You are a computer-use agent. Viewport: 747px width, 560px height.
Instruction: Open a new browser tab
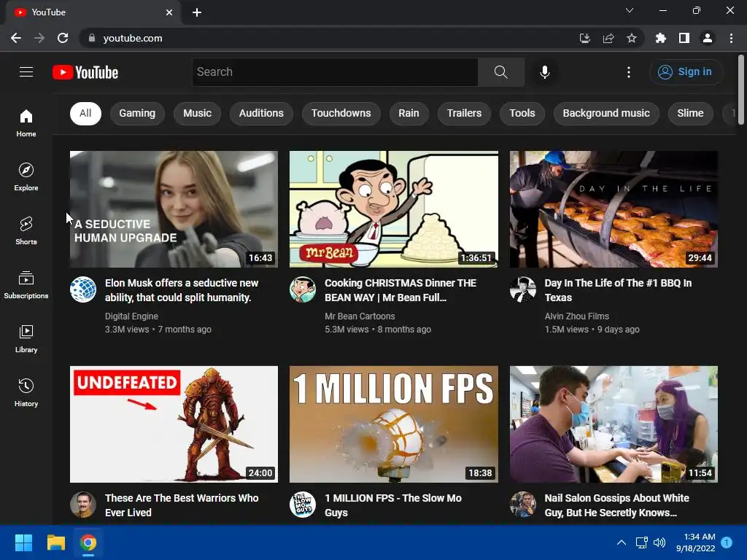[x=197, y=12]
